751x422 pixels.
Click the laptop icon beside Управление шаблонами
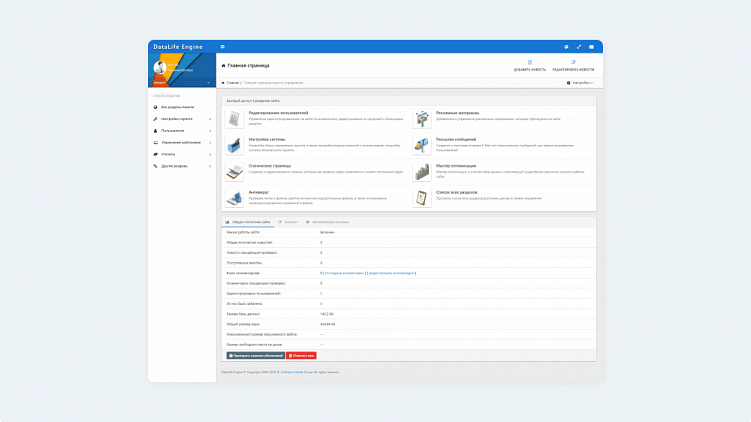[155, 143]
